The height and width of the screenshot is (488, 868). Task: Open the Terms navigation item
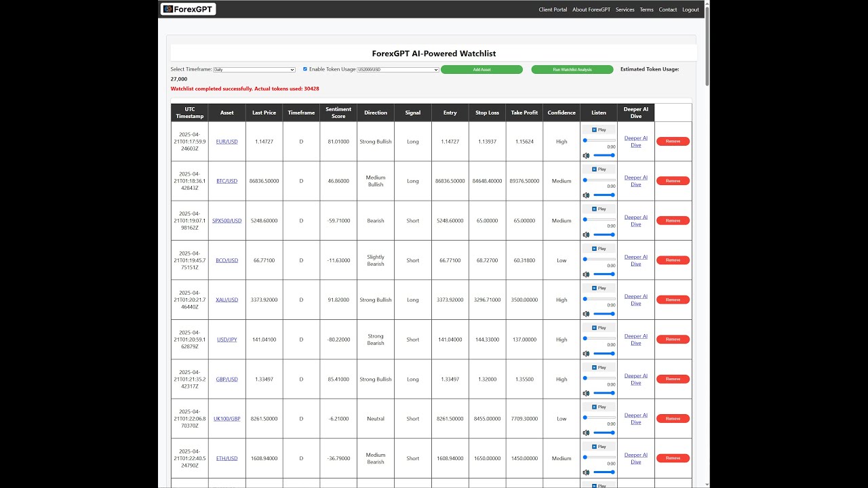647,9
